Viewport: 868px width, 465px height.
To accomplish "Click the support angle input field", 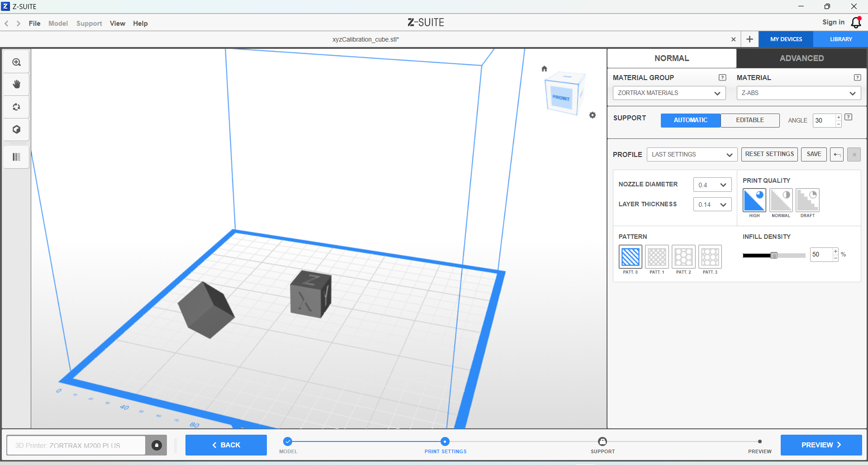I will (824, 121).
